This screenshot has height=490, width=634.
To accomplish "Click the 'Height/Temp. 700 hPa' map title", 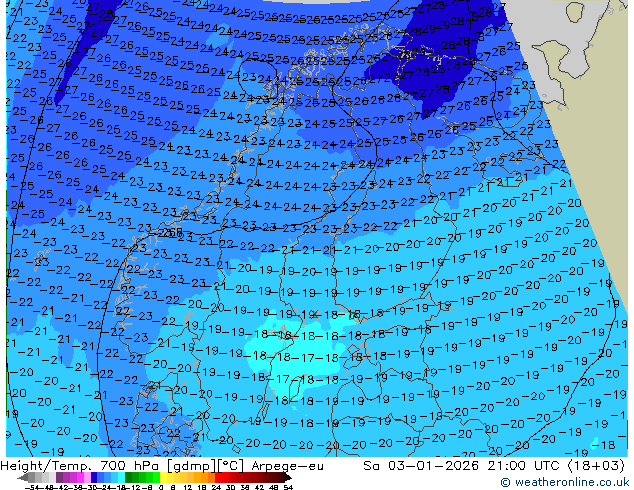I will [x=80, y=466].
